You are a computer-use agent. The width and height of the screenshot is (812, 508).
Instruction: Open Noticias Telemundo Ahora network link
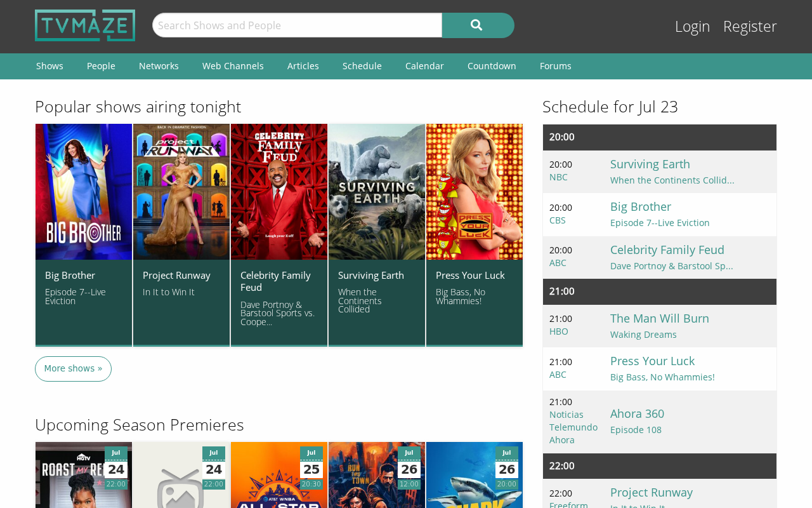pos(573,427)
